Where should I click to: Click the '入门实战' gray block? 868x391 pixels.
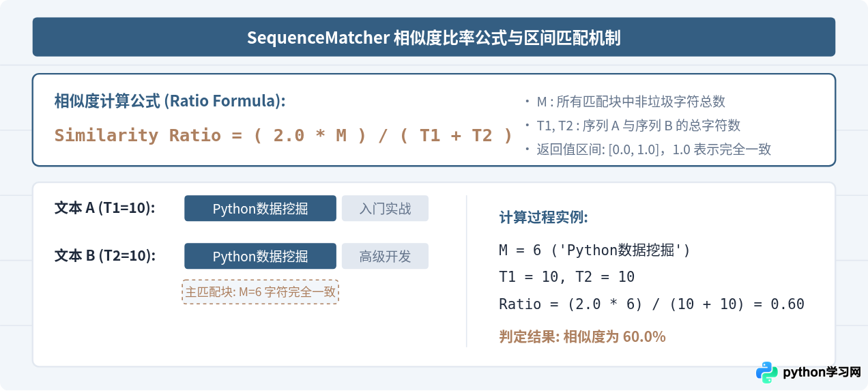point(385,208)
